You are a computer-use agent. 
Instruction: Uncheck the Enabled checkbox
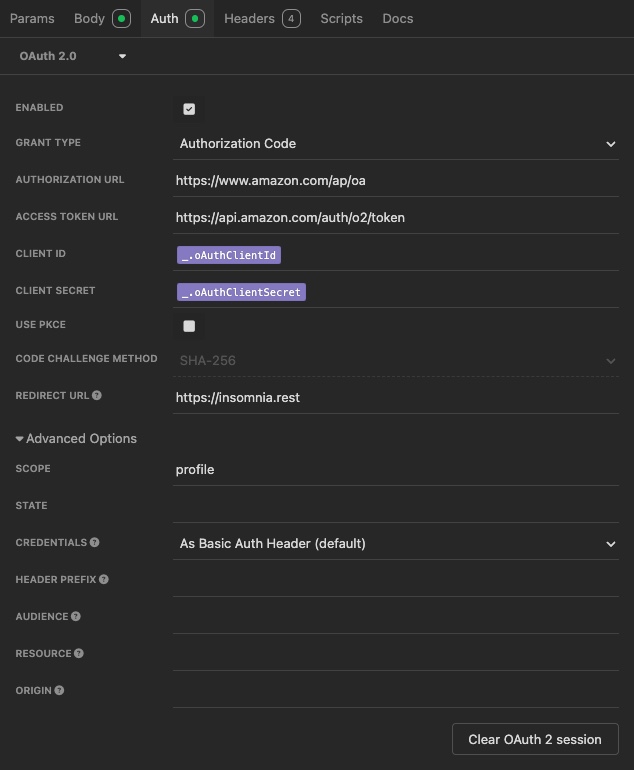pyautogui.click(x=189, y=109)
